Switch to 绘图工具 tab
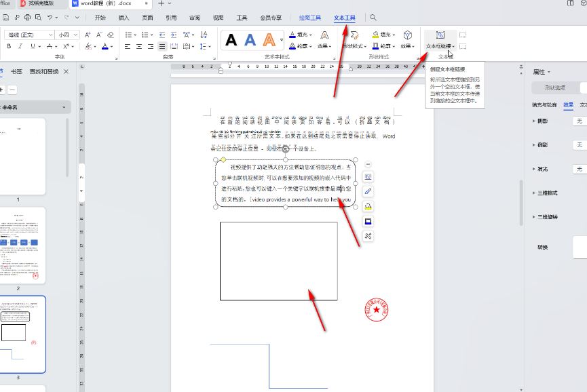 tap(310, 18)
